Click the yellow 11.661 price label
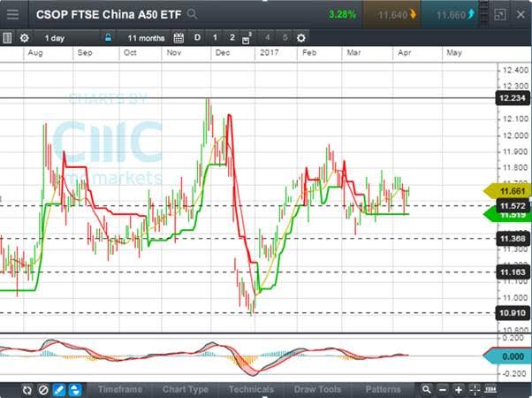This screenshot has height=398, width=532. pyautogui.click(x=507, y=191)
